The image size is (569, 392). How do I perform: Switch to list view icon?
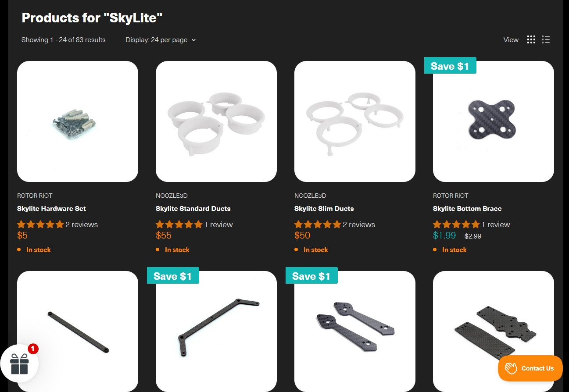point(546,40)
